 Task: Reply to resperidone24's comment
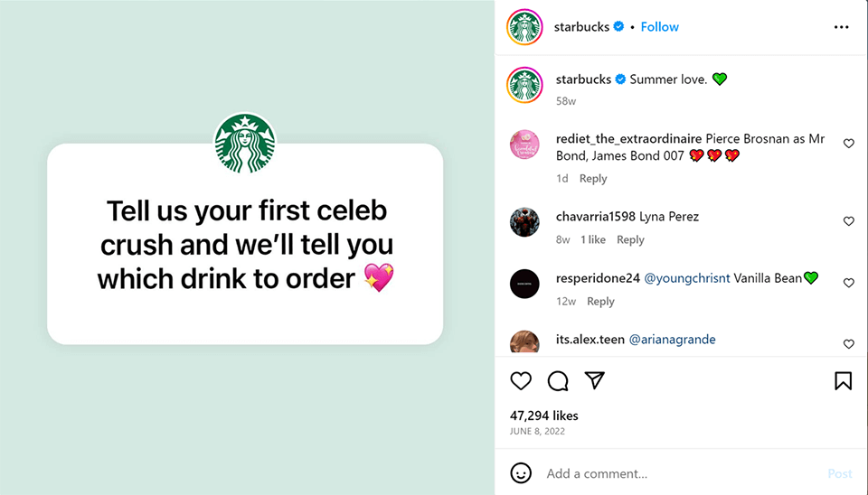pyautogui.click(x=600, y=302)
